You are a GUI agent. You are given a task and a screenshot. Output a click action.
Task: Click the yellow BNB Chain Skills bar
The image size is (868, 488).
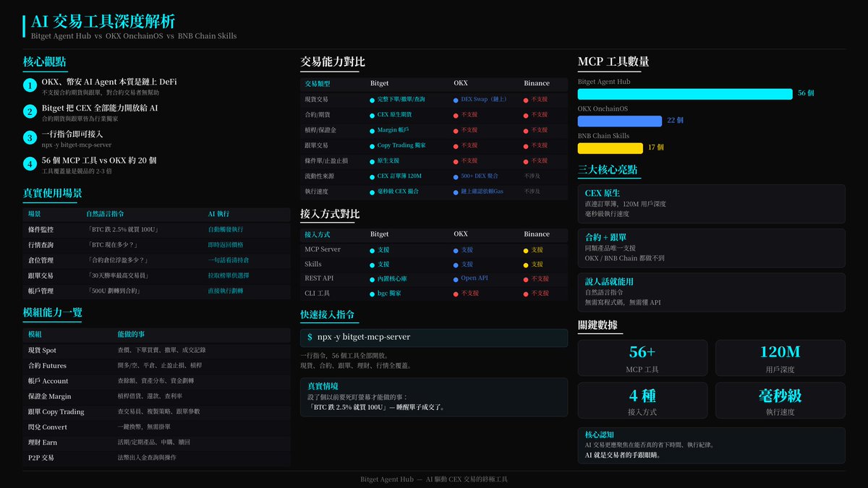tap(610, 148)
